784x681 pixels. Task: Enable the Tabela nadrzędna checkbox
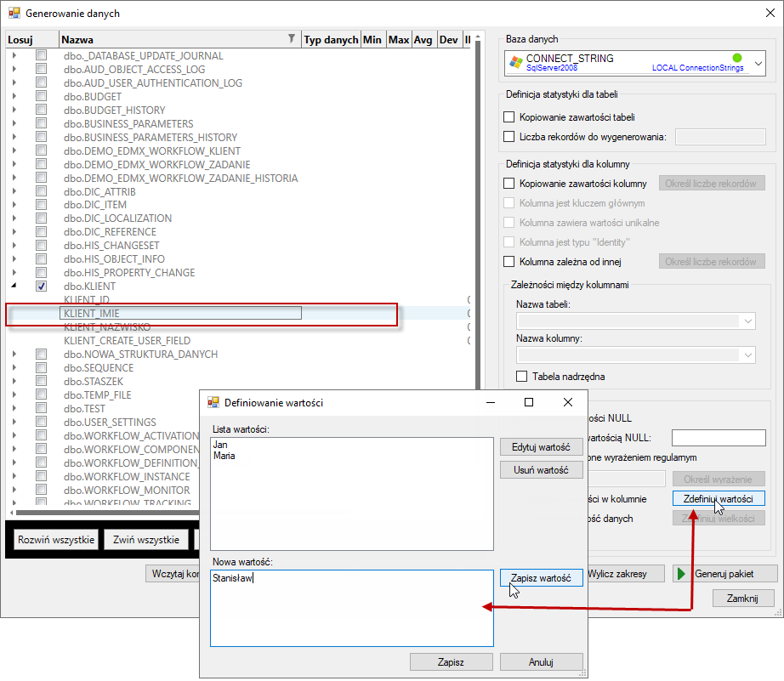(521, 376)
